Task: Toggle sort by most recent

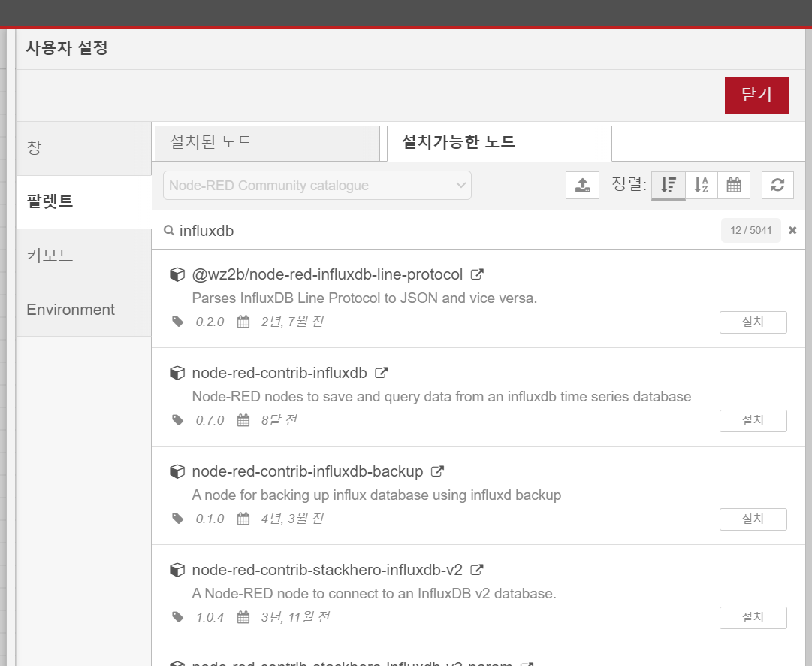Action: [x=668, y=185]
